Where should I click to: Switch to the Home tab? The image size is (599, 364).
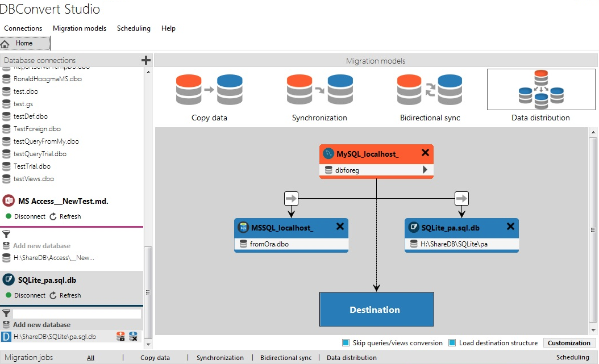(x=25, y=43)
